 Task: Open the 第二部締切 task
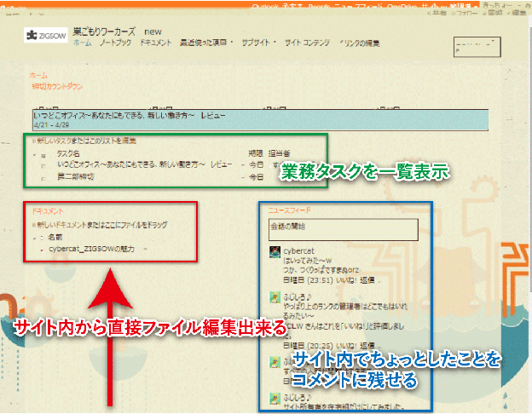coord(75,176)
